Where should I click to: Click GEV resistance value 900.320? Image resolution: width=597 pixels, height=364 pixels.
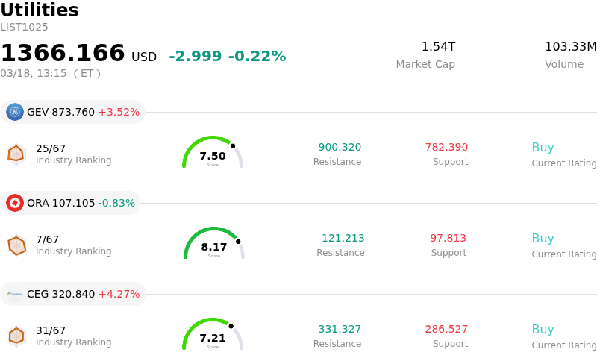(340, 147)
